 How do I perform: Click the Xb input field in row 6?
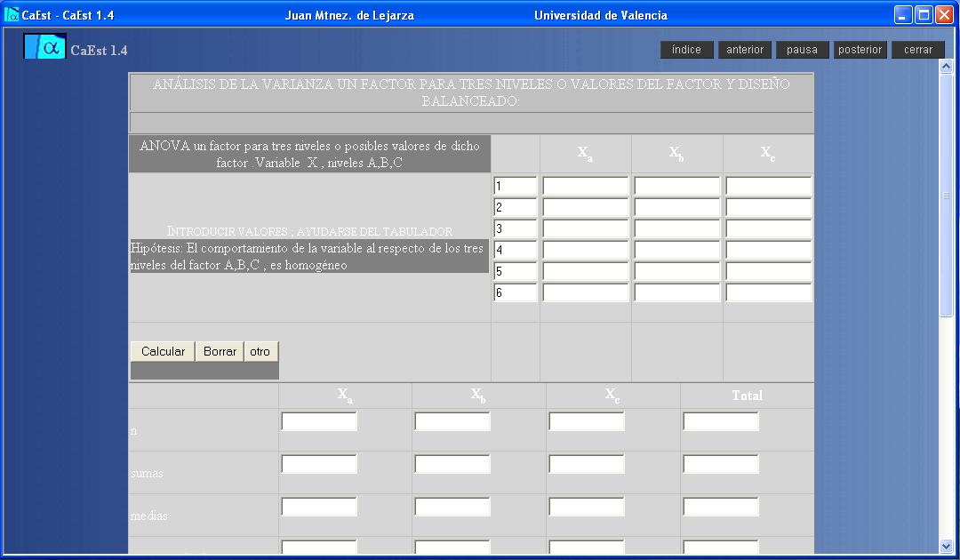(x=677, y=292)
